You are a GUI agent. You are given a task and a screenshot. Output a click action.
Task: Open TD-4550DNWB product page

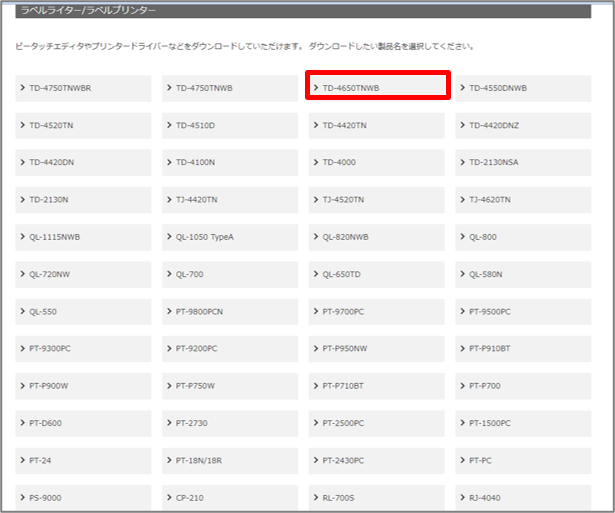point(523,88)
